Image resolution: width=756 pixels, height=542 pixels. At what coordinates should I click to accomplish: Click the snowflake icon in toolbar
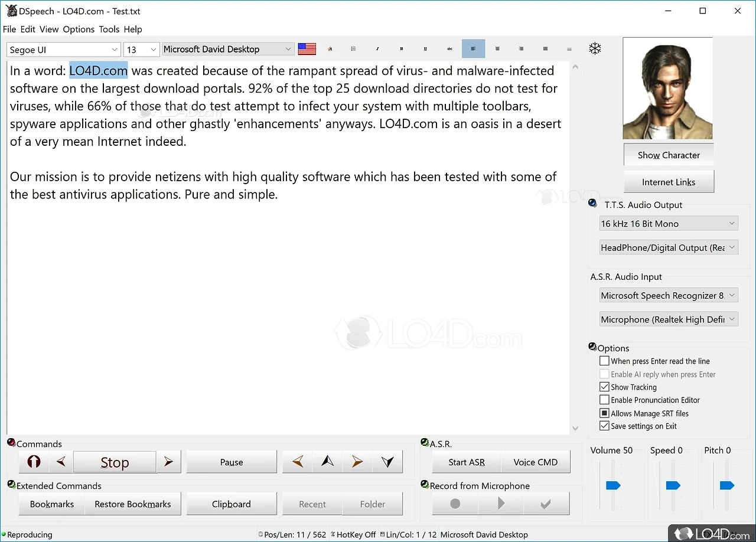595,48
